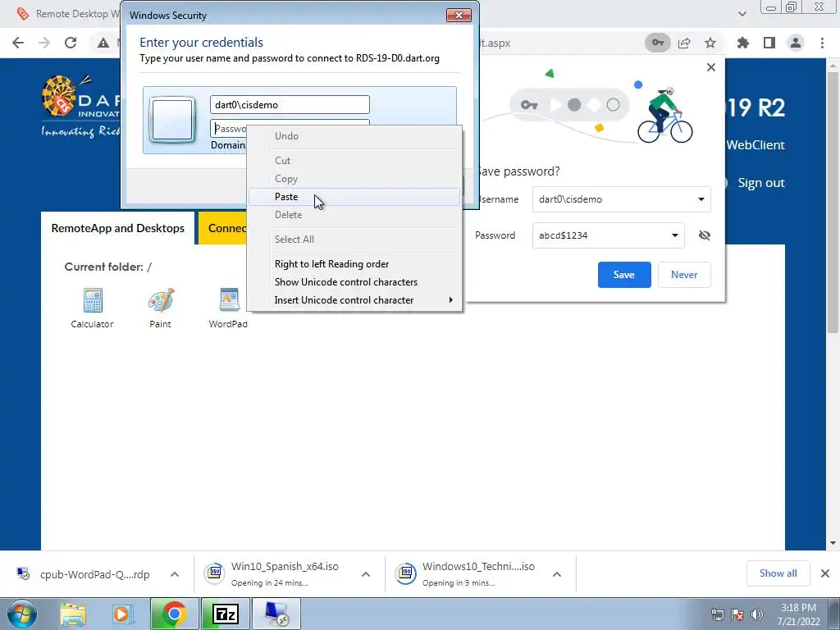Close the downloads bar
The image size is (840, 630).
(825, 573)
